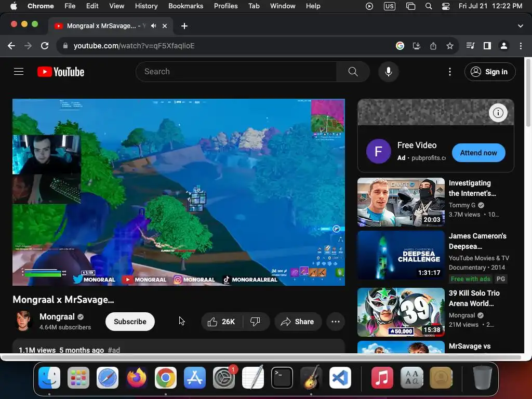Viewport: 532px width, 399px height.
Task: Click Attend now ad button
Action: tap(478, 153)
